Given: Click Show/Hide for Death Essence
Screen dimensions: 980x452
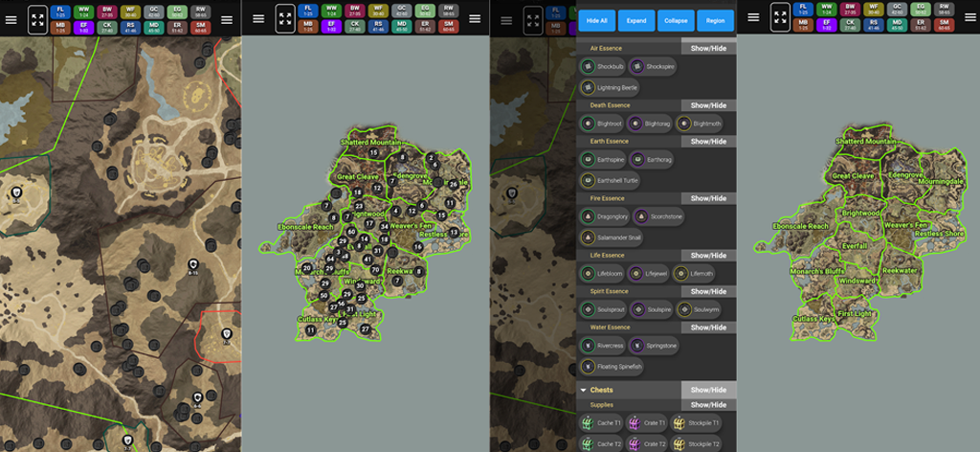Looking at the screenshot, I should 708,105.
